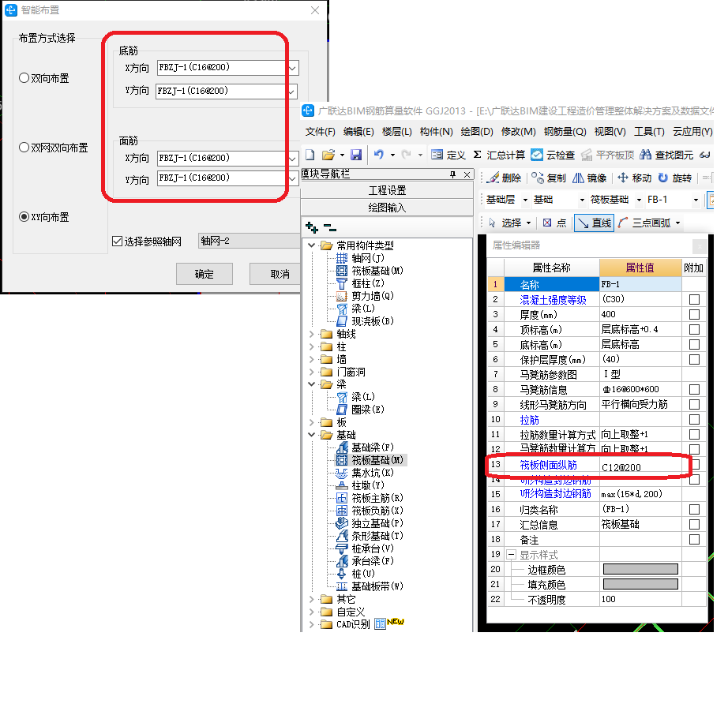Viewport: 728px width, 715px height.
Task: Click 填充颜色 color swatch
Action: point(640,584)
